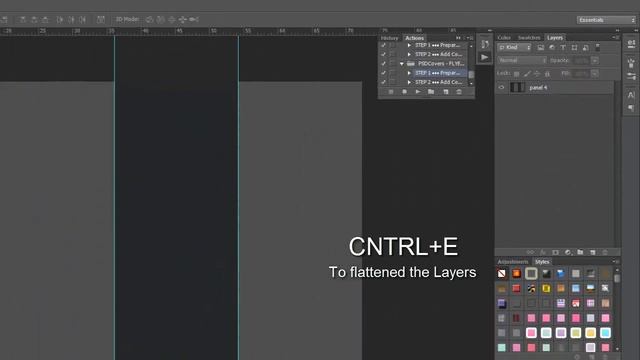This screenshot has height=360, width=640.
Task: Toggle checkmark for PSDCovers action set
Action: pyautogui.click(x=383, y=64)
